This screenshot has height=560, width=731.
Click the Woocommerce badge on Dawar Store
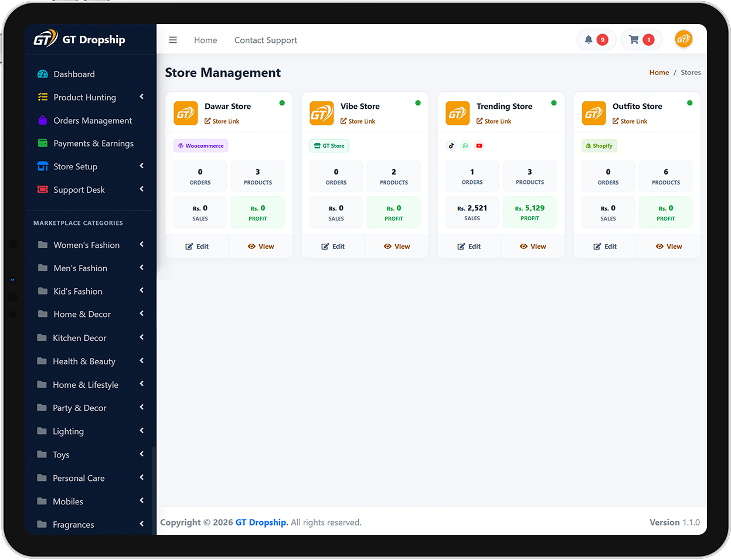(x=200, y=146)
